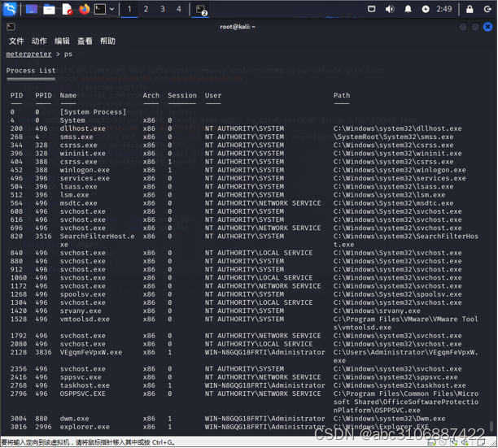Open the file manager from panel
Viewport: 498px width, 448px height.
pyautogui.click(x=49, y=9)
